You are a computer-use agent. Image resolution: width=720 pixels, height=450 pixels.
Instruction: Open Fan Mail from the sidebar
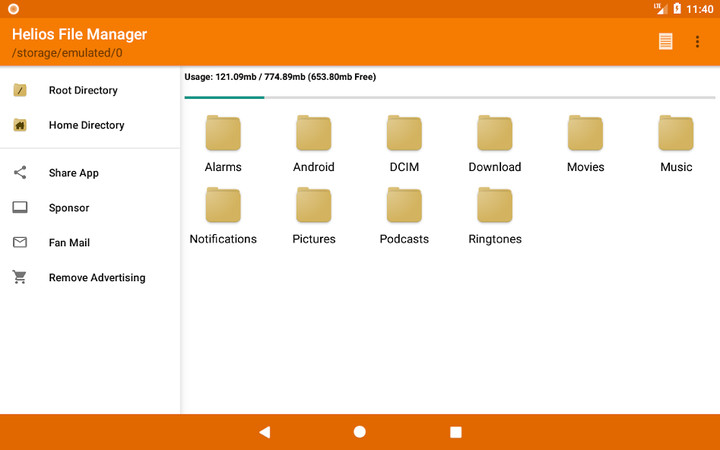(x=69, y=243)
